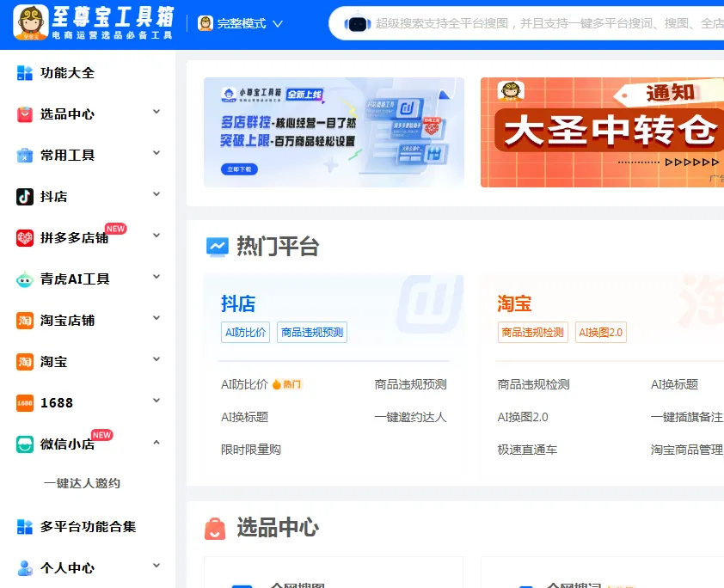The height and width of the screenshot is (588, 724).
Task: Open AI换图2.0 link in 淘宝 list
Action: (x=523, y=417)
